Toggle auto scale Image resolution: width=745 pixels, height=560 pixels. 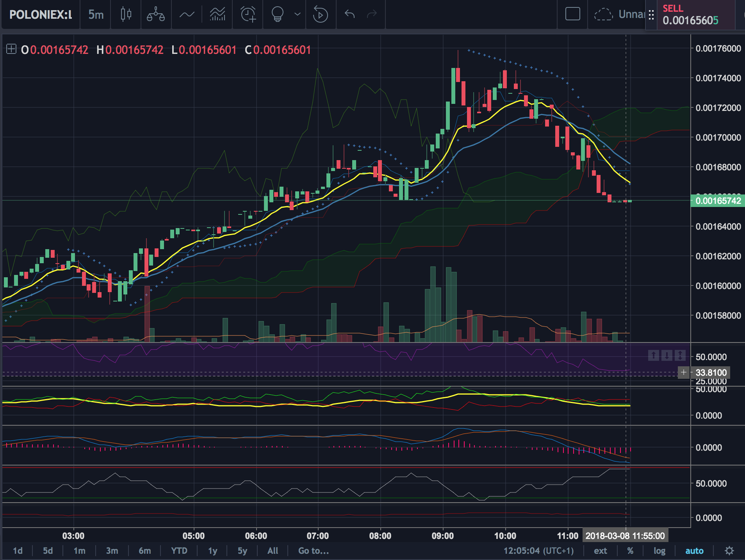[694, 551]
